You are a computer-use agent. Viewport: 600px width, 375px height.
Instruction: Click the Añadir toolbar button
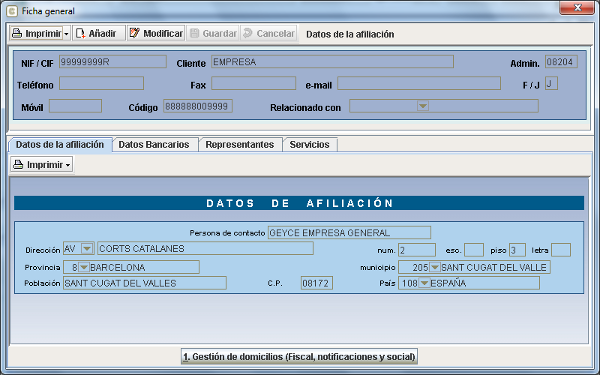point(99,33)
